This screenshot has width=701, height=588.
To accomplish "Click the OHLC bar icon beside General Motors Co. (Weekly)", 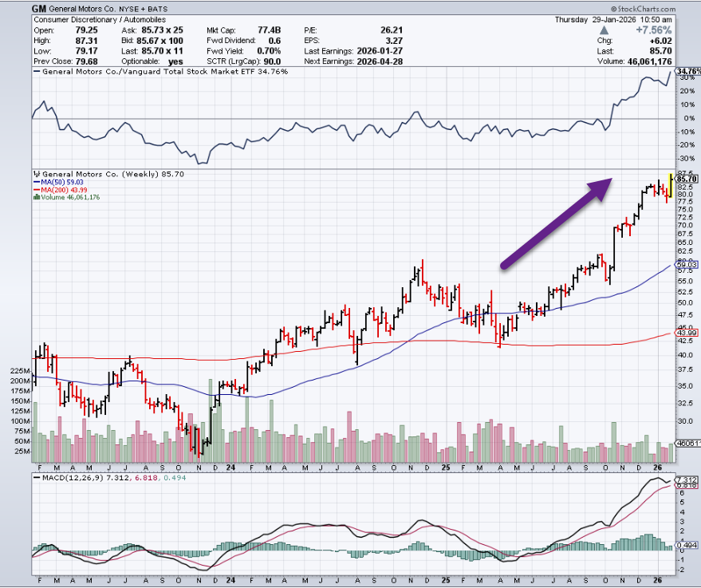I will [35, 173].
